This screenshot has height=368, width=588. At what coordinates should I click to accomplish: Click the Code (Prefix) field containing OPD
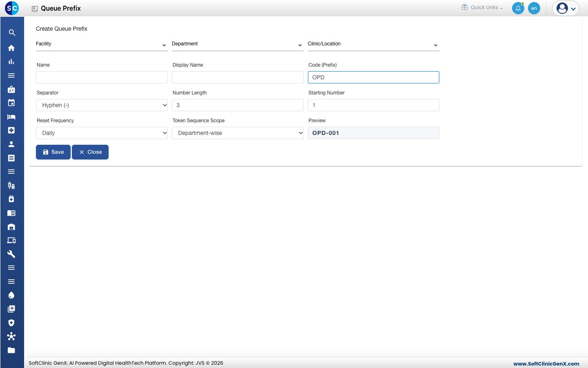click(374, 77)
